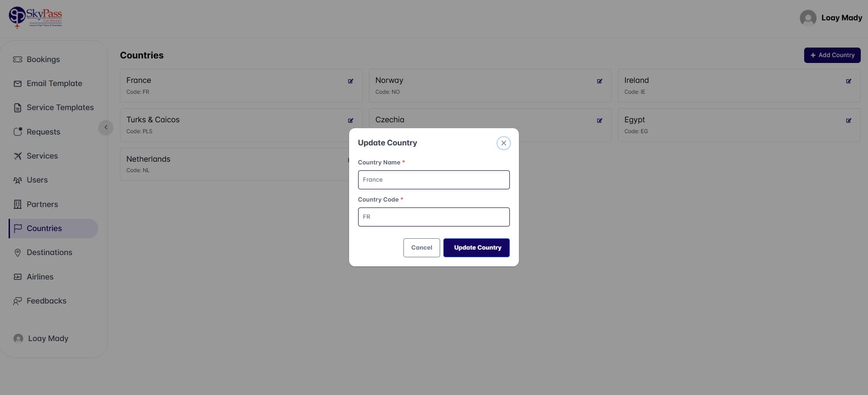
Task: Click the Feedbacks icon in the sidebar
Action: (x=18, y=301)
